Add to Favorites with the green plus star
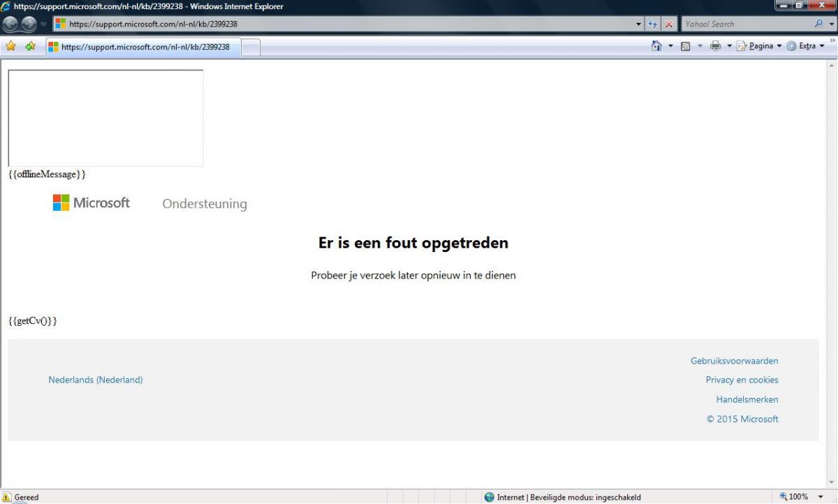This screenshot has width=838, height=504. [x=30, y=46]
